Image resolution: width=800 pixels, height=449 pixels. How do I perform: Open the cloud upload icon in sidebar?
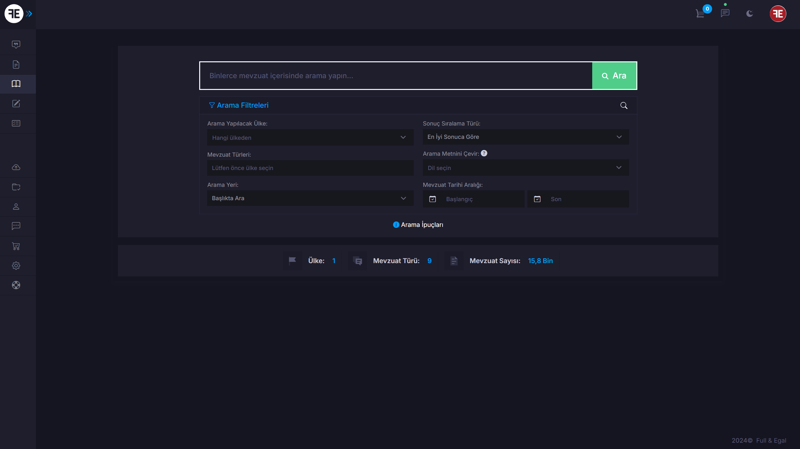click(16, 168)
